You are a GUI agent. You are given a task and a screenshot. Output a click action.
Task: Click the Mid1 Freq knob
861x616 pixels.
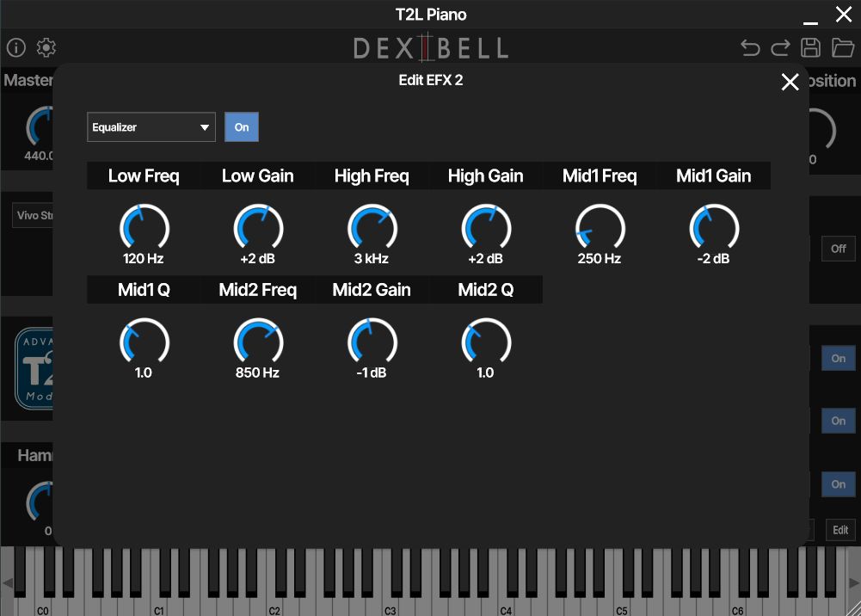(600, 228)
